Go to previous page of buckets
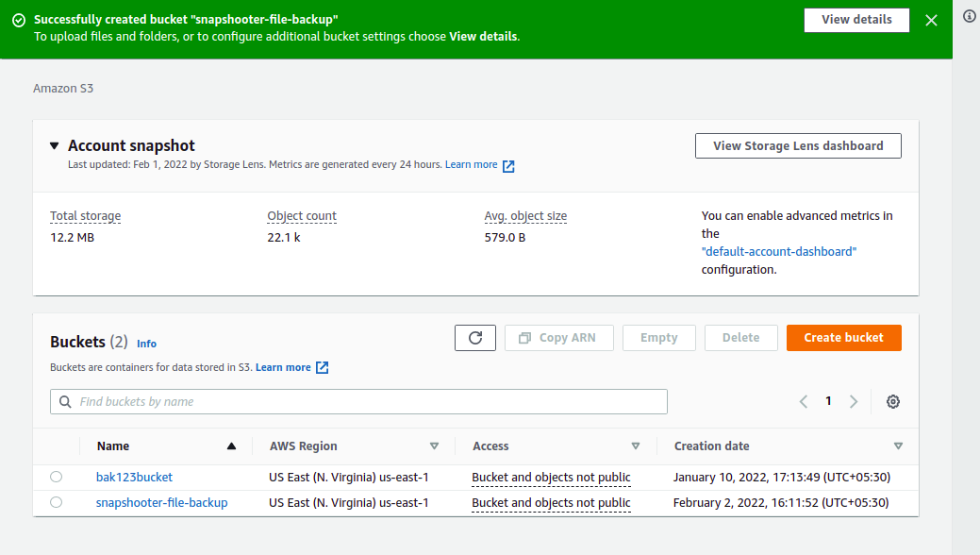 pos(804,401)
